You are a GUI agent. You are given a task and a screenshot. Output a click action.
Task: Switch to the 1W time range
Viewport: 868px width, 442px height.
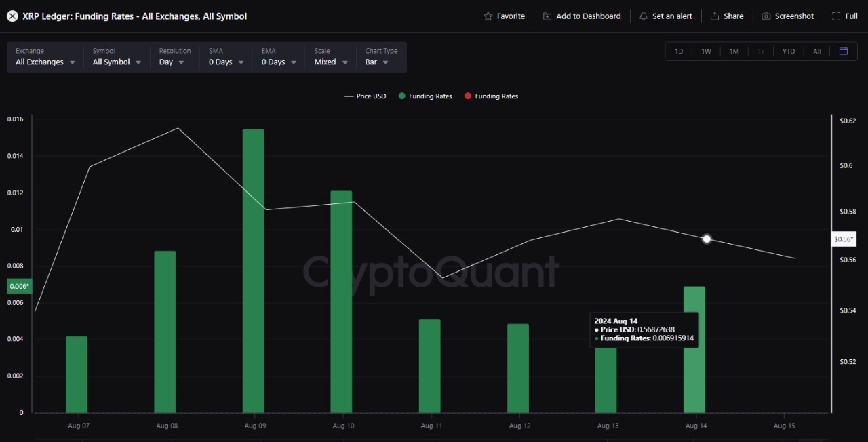706,51
